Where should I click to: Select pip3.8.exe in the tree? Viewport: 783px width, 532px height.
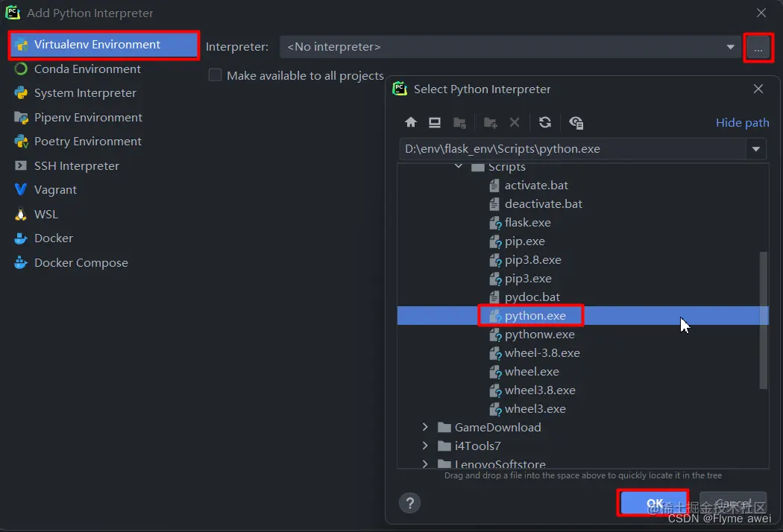[x=533, y=260]
